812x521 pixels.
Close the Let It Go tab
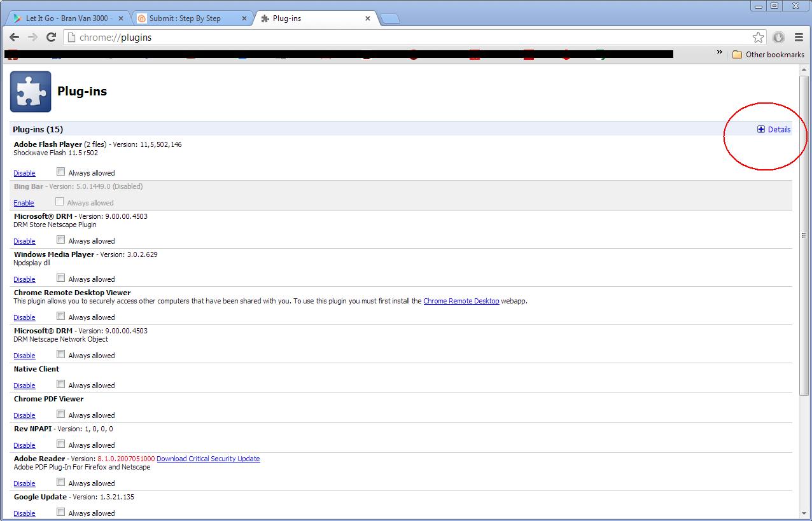click(121, 18)
